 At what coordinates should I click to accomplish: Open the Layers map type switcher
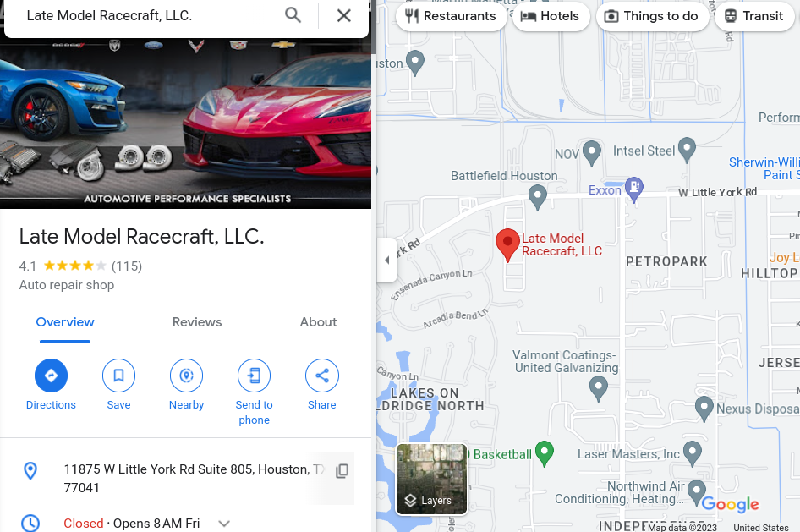(431, 480)
